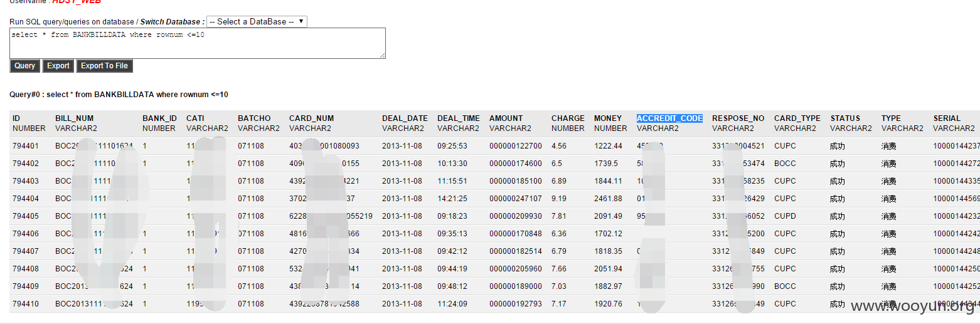Viewport: 980px width, 324px height.
Task: Click the row with ID 794401
Action: [494, 146]
